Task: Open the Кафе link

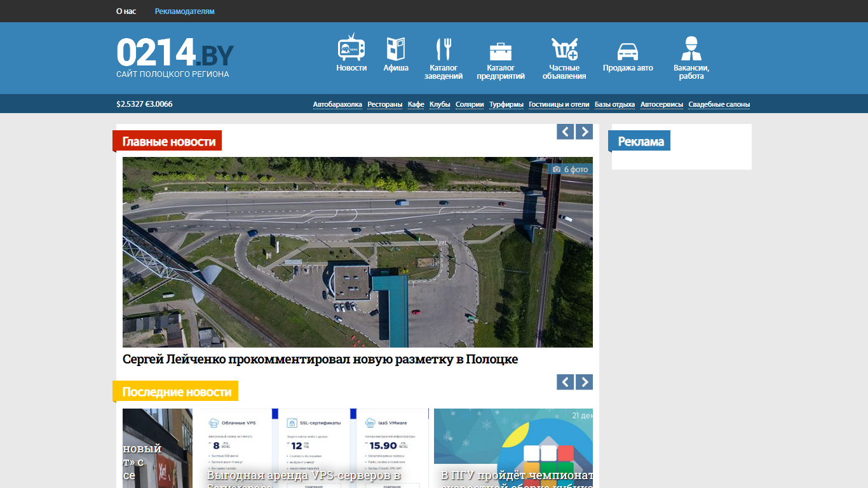Action: click(x=416, y=104)
